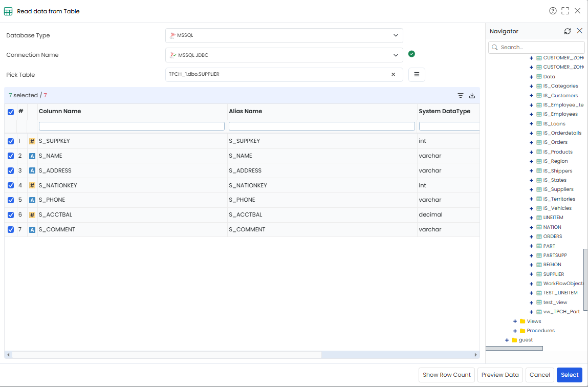Click the guest folder icon
Viewport: 588px width, 387px height.
click(x=514, y=340)
